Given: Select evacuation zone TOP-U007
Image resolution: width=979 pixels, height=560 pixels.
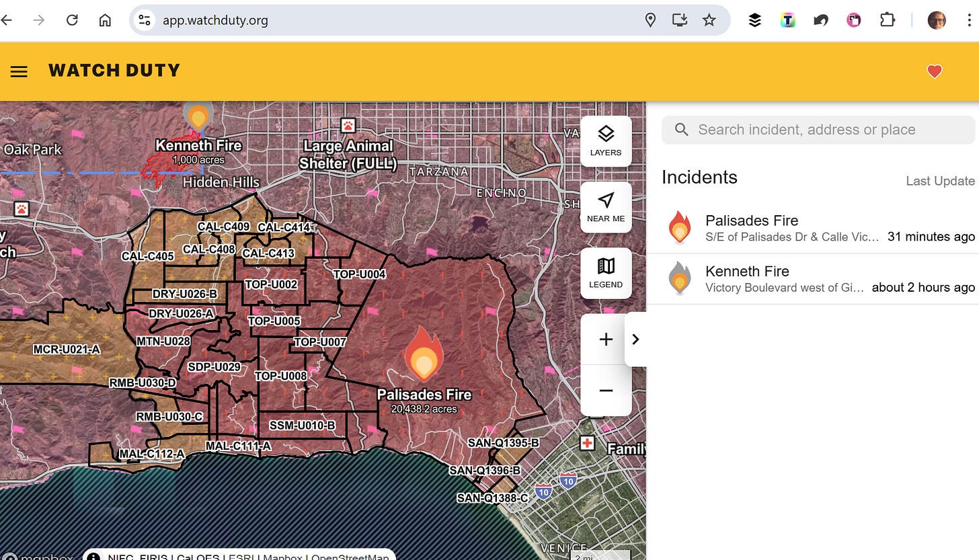Looking at the screenshot, I should [320, 342].
